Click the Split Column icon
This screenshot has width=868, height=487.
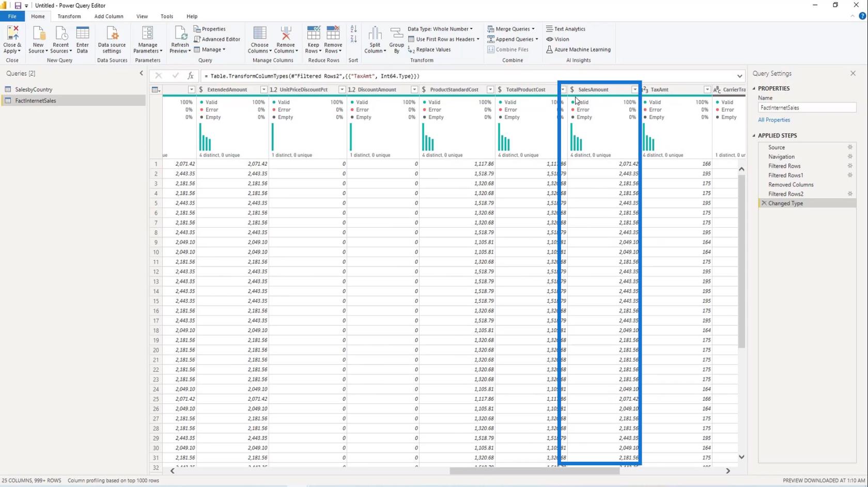[375, 33]
